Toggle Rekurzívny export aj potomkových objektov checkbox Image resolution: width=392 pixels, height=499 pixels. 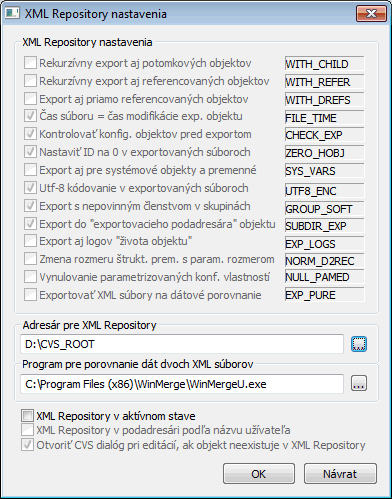(30, 63)
